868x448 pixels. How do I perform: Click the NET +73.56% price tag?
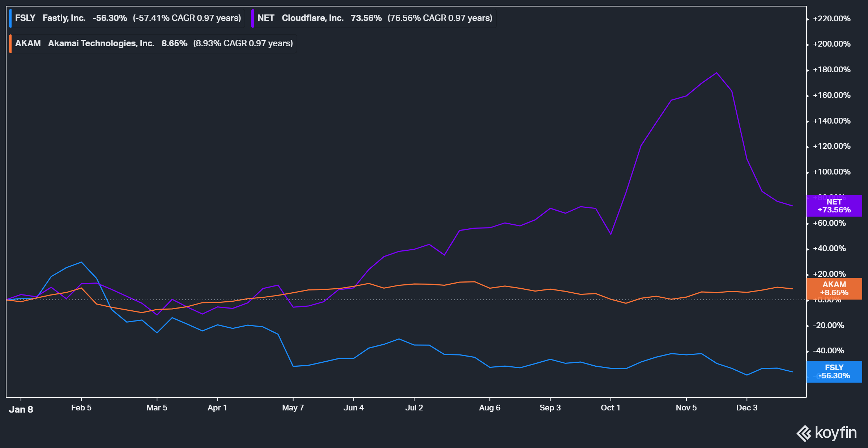(x=834, y=206)
